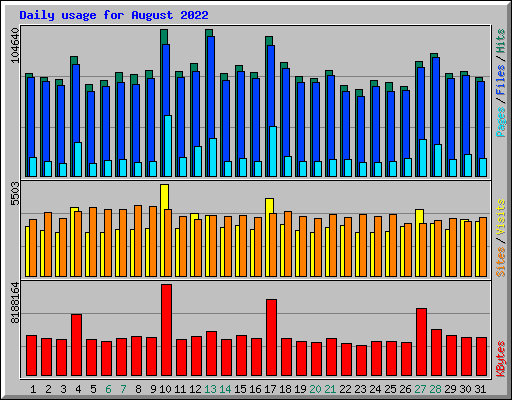This screenshot has height=400, width=512.
Task: Click the 'Daily usage for August 2022' title
Action: [114, 15]
